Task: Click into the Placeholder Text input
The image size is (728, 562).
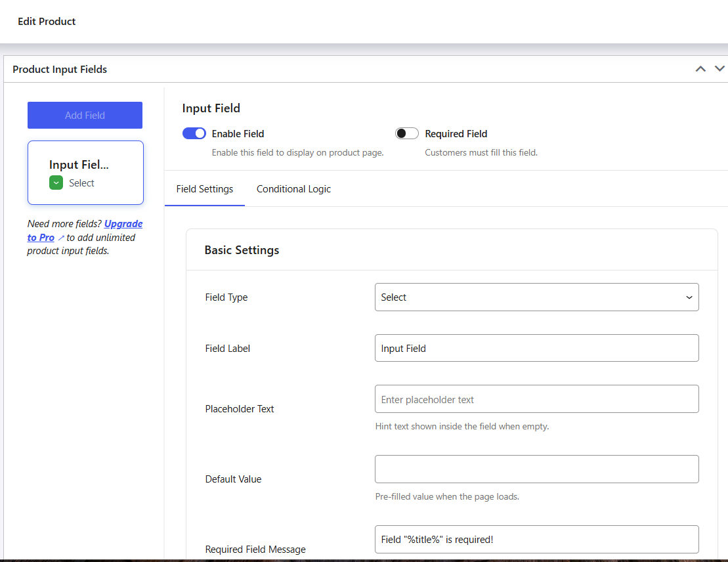Action: (x=537, y=399)
